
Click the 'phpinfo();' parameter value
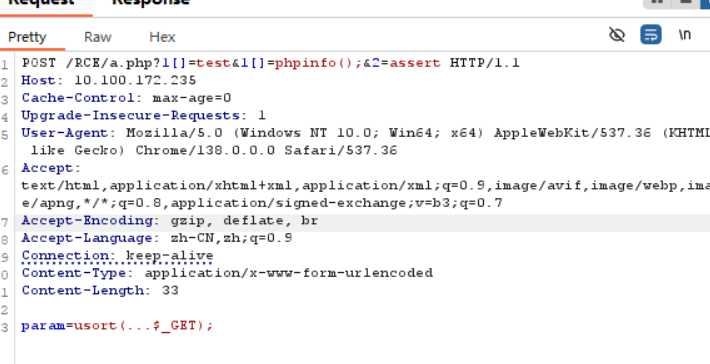tap(318, 63)
